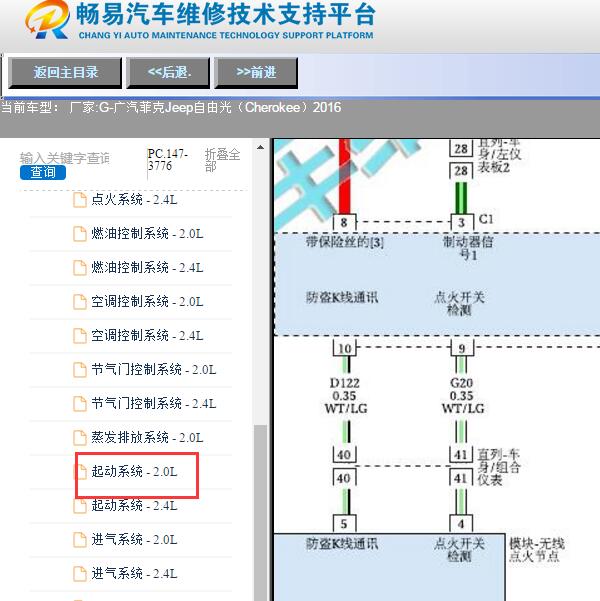Click the page icon beside 节气门控制系统 - 2.0L

(80, 370)
